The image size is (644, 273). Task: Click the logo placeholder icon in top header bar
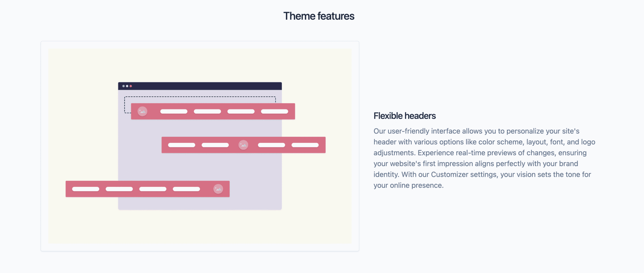tap(142, 111)
